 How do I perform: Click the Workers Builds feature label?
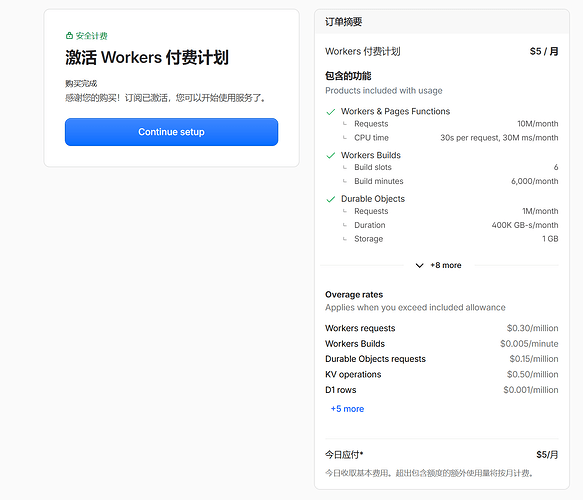click(x=371, y=155)
